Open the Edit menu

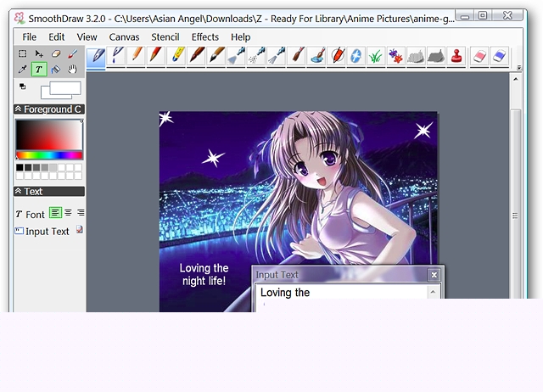click(x=57, y=37)
